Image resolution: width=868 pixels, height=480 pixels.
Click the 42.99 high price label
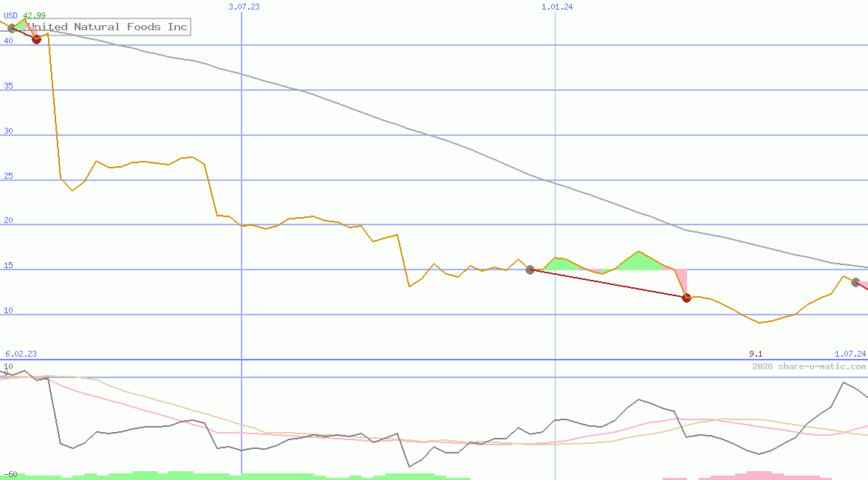tap(34, 16)
